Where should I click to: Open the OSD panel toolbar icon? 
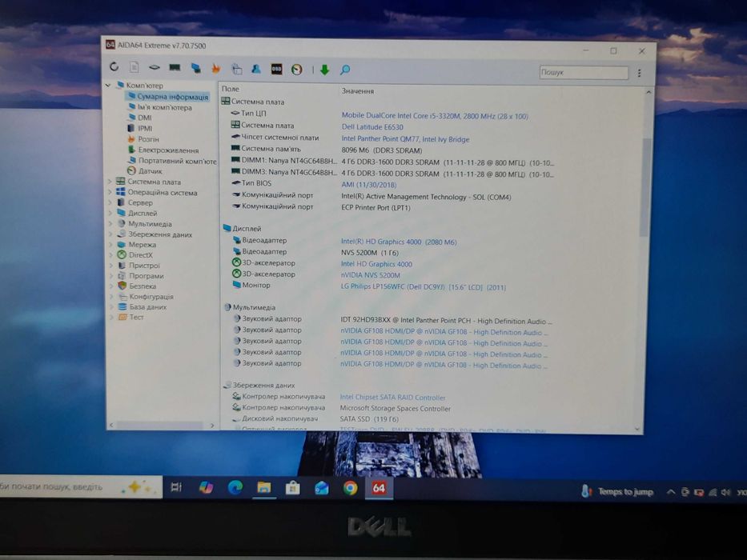[x=276, y=70]
